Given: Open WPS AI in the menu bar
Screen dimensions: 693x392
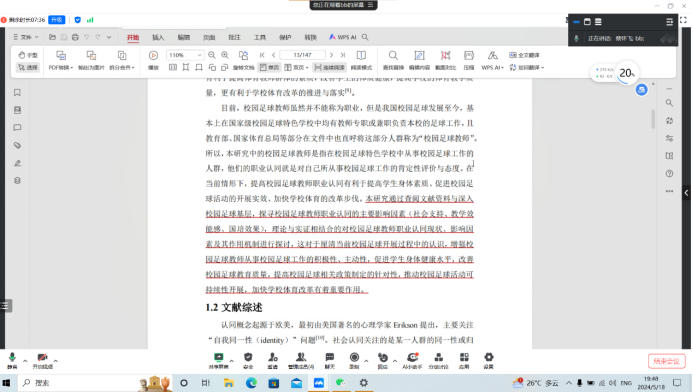Looking at the screenshot, I should [343, 38].
